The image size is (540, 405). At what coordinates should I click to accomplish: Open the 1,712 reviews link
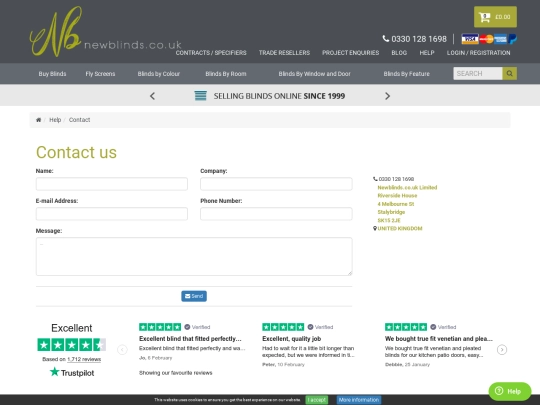[x=84, y=359]
